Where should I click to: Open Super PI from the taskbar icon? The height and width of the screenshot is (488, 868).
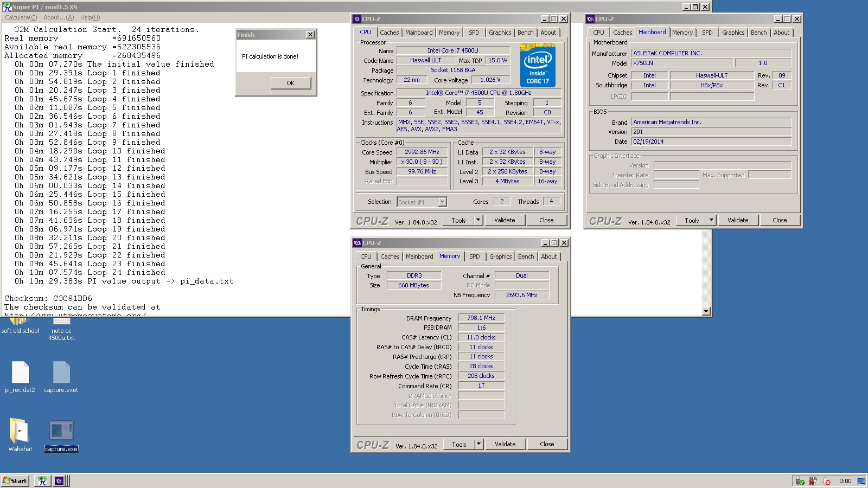pyautogui.click(x=42, y=480)
